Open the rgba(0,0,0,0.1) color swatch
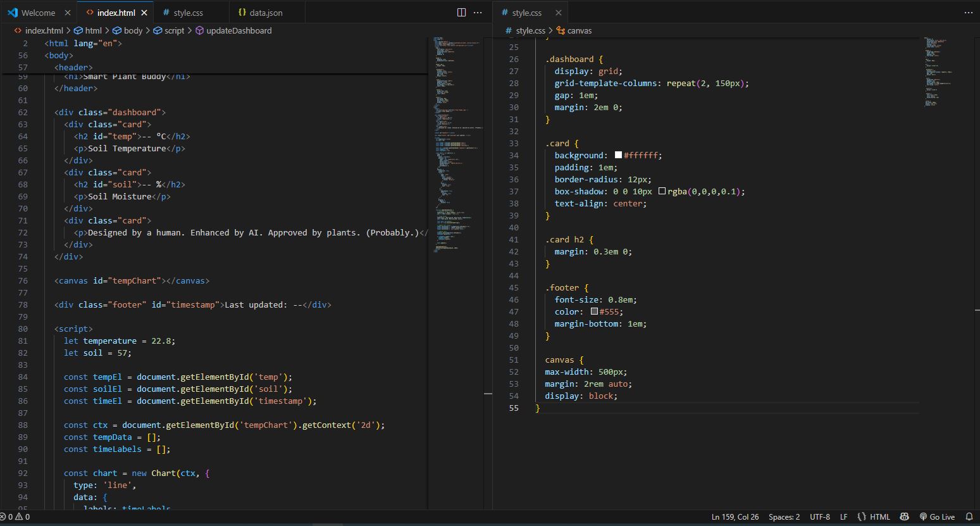This screenshot has width=980, height=526. (662, 191)
